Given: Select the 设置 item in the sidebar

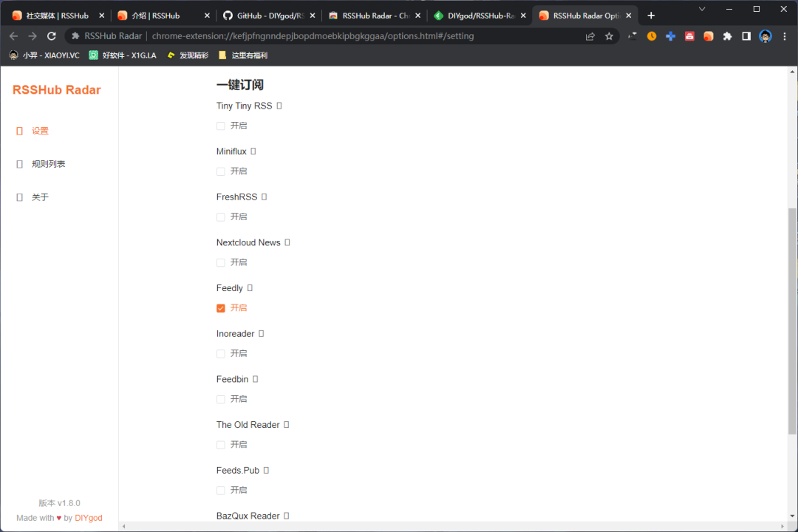Looking at the screenshot, I should [x=40, y=130].
